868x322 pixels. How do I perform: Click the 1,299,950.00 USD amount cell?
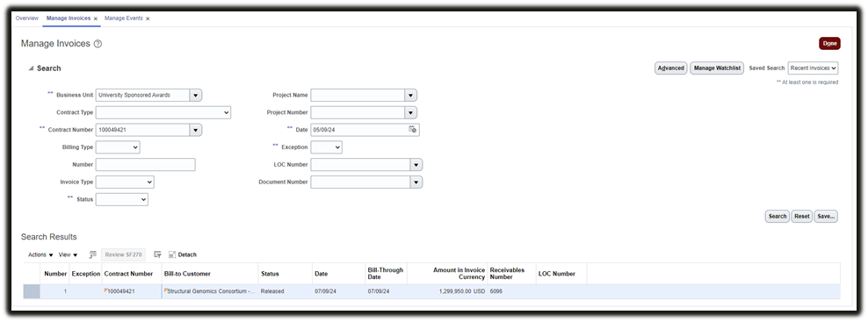tap(462, 291)
